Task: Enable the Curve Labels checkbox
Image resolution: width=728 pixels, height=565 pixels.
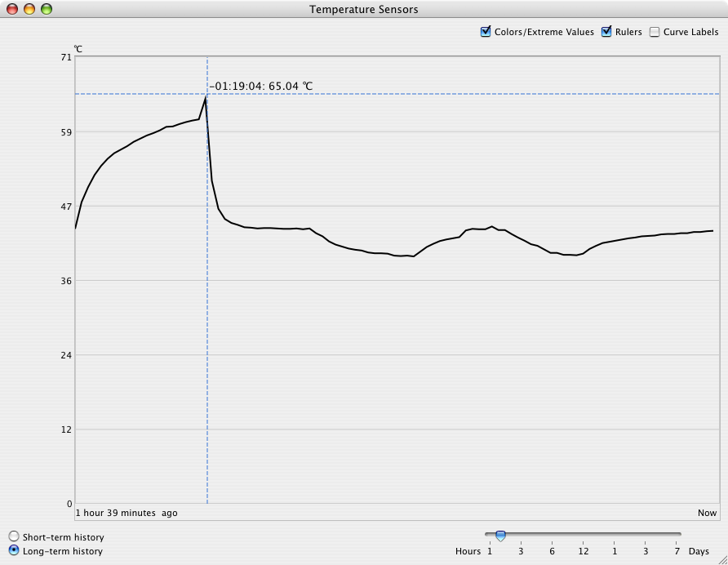Action: [x=655, y=33]
